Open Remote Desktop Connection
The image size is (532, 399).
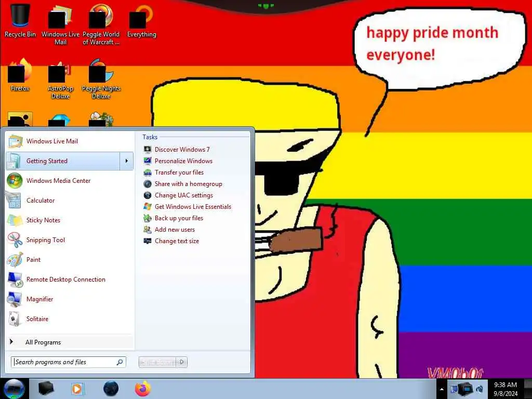70,279
